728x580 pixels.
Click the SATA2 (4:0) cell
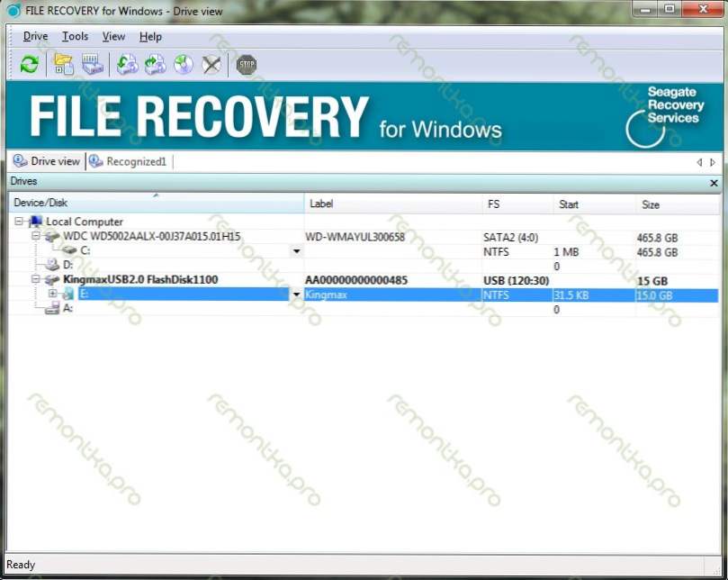(511, 238)
